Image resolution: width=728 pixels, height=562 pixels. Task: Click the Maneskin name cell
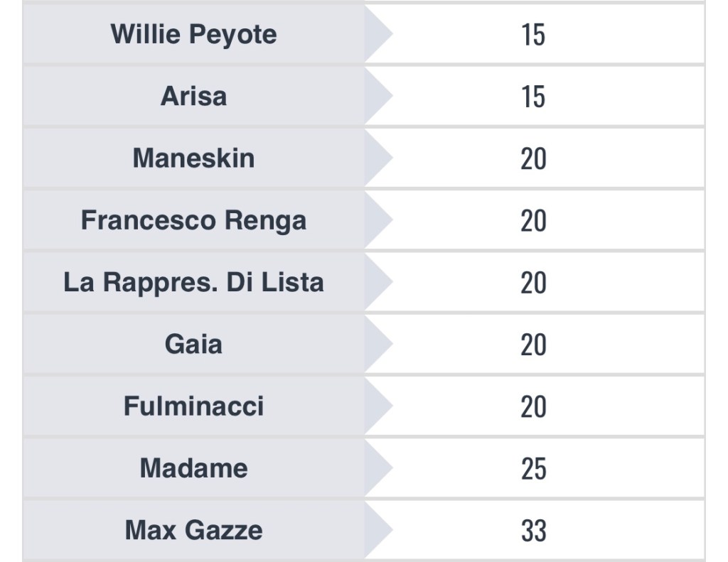click(x=193, y=158)
